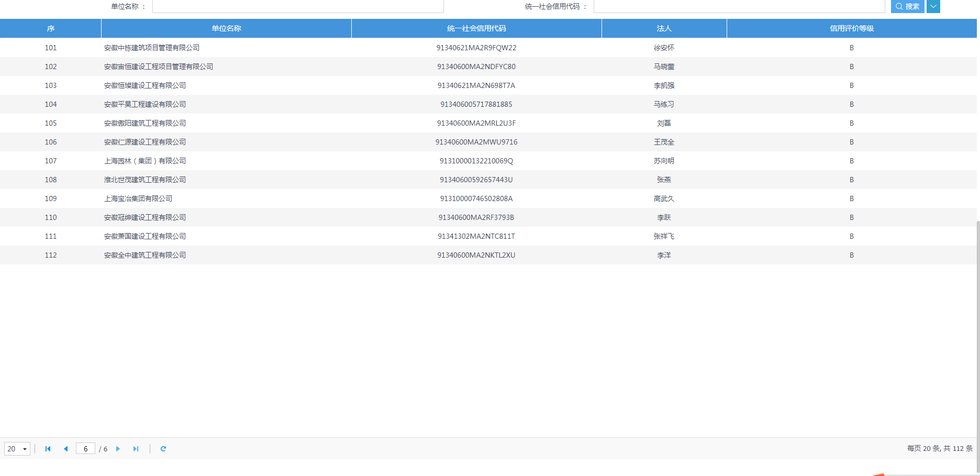This screenshot has width=980, height=476.
Task: Click the 序 column header
Action: [51, 28]
